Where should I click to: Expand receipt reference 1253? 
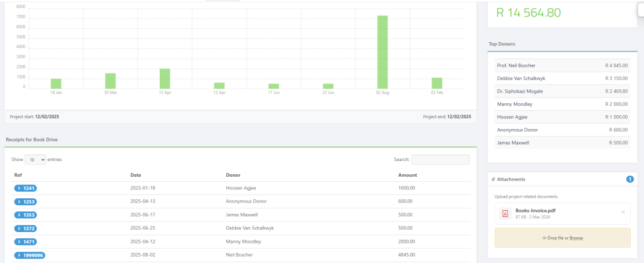coord(26,201)
